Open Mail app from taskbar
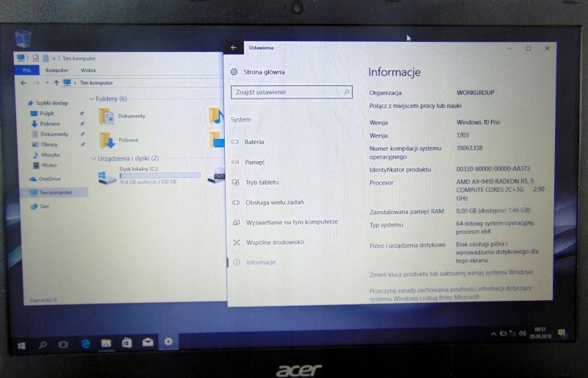The height and width of the screenshot is (378, 588). tap(148, 342)
